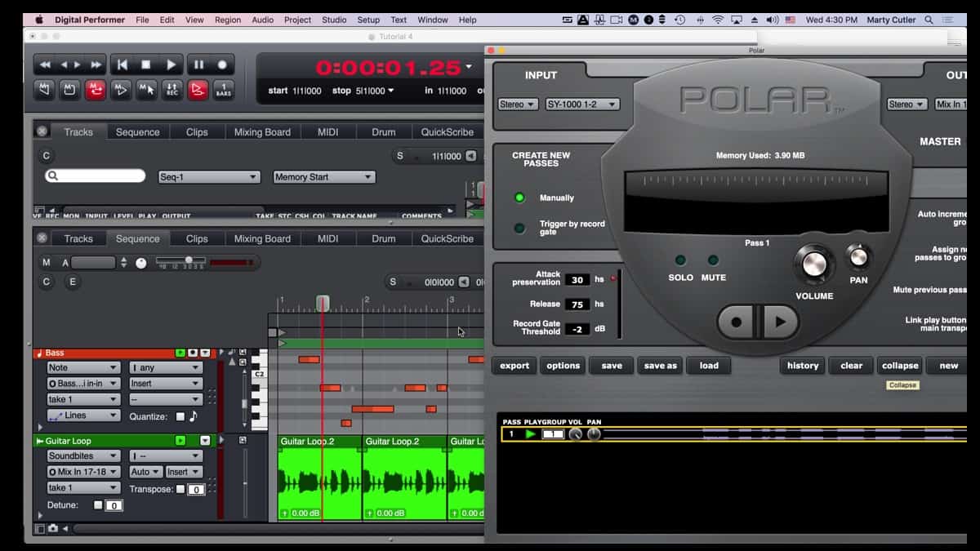Screen dimensions: 980x551
Task: Select the Manually radio option in Polar
Action: (x=519, y=198)
